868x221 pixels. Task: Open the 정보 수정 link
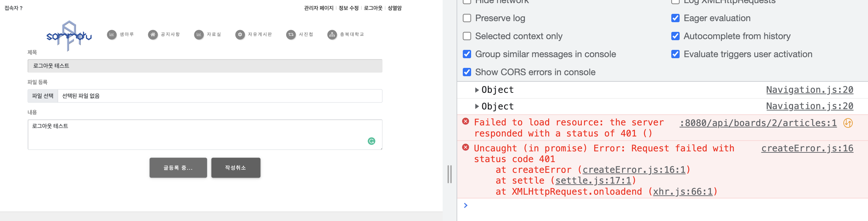(348, 8)
